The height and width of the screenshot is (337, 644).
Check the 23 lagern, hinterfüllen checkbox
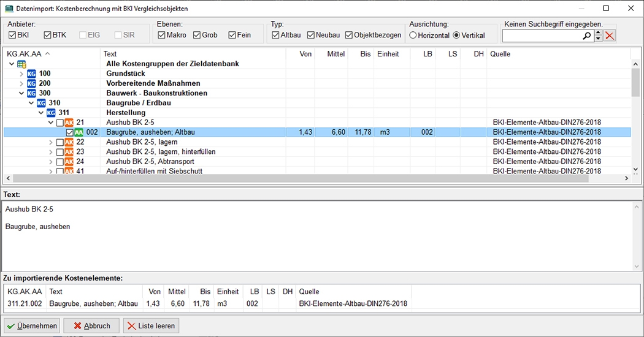60,153
